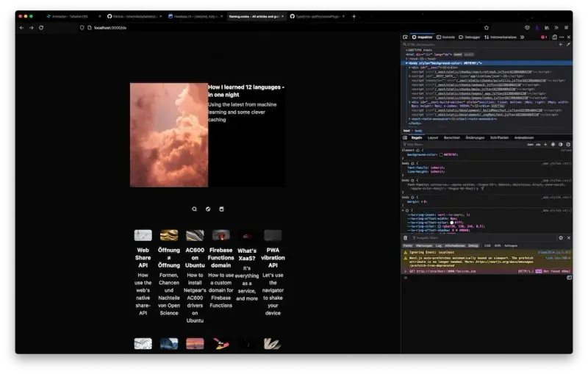The height and width of the screenshot is (374, 588).
Task: Clear the console with the trash icon
Action: coord(406,238)
